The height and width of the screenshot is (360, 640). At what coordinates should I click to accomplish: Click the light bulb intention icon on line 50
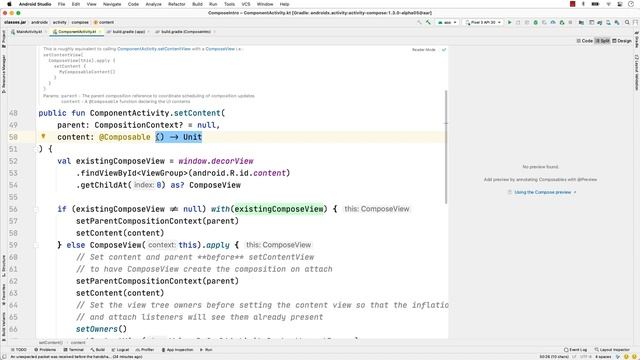point(43,136)
